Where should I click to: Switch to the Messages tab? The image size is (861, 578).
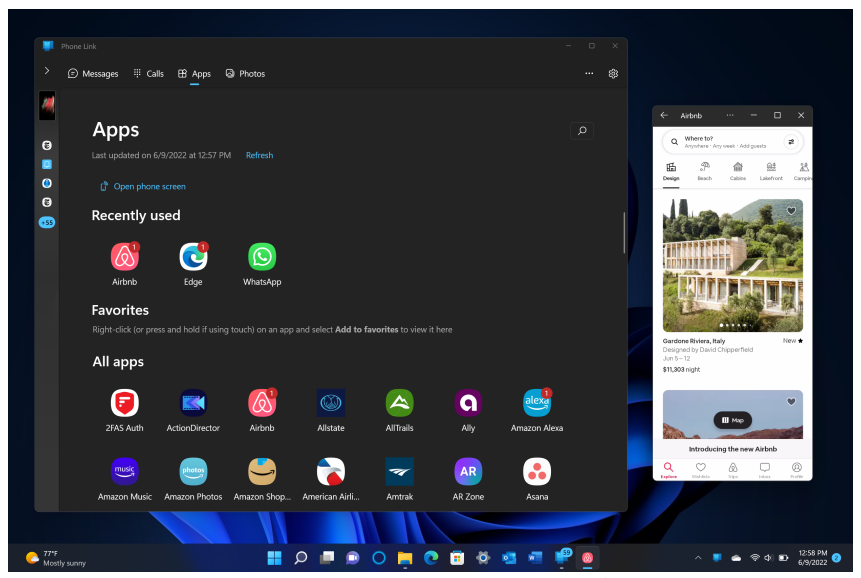click(x=93, y=74)
